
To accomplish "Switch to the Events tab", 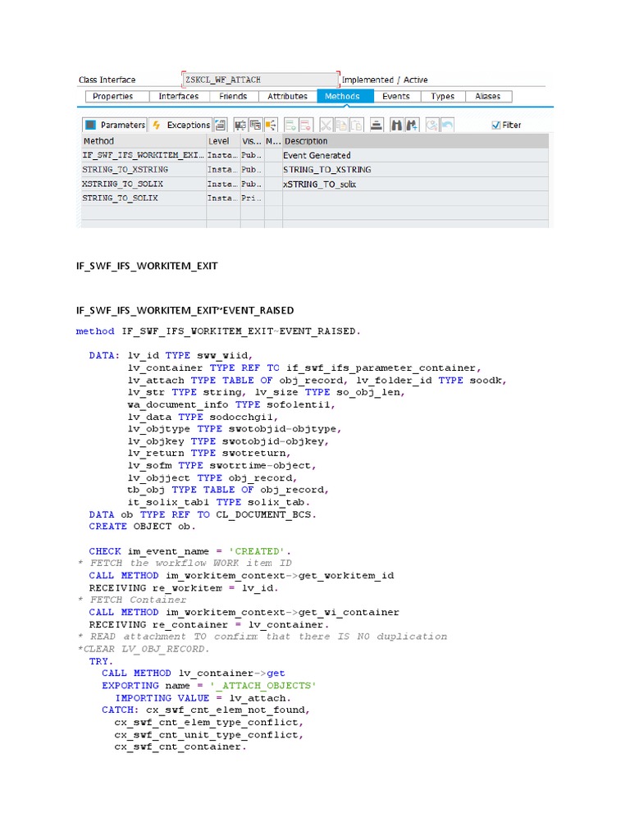I will click(396, 97).
